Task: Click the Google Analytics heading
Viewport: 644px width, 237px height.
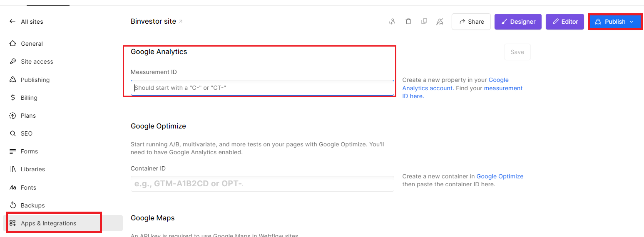Action: click(159, 52)
